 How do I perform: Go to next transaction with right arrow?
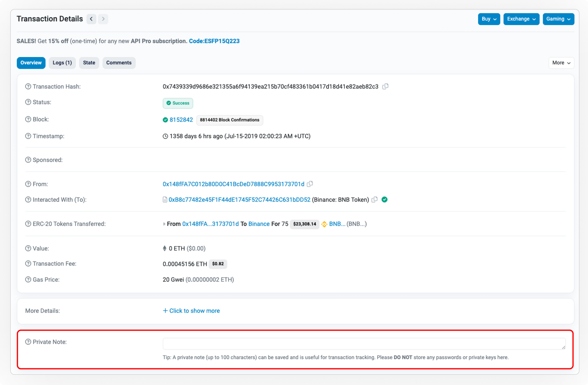103,19
